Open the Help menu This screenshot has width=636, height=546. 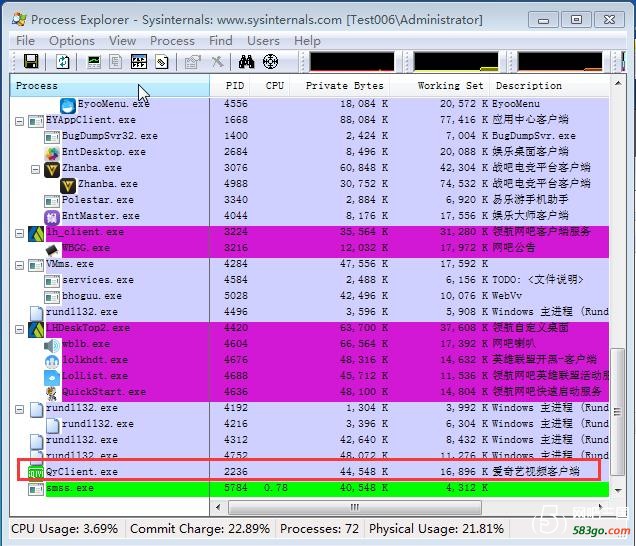pyautogui.click(x=307, y=41)
